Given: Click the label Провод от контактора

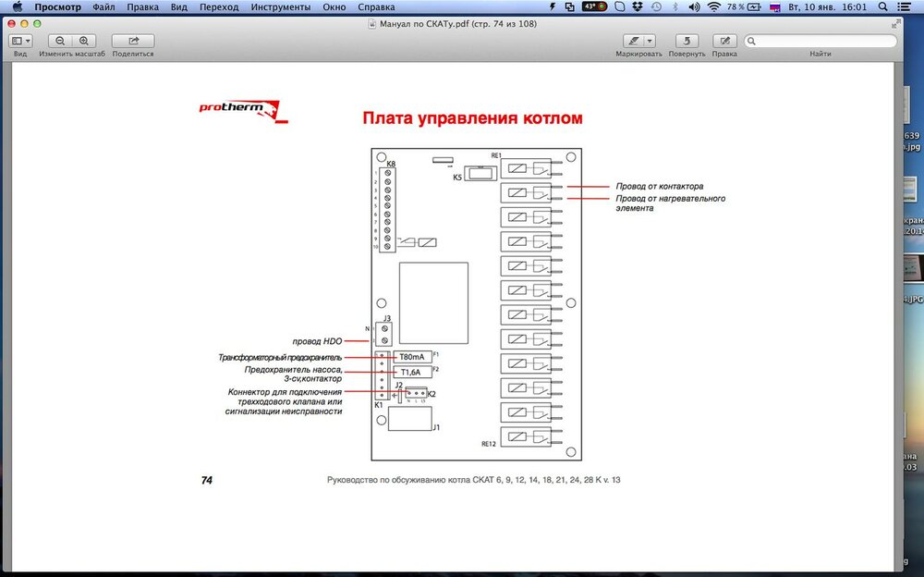Looking at the screenshot, I should 660,187.
